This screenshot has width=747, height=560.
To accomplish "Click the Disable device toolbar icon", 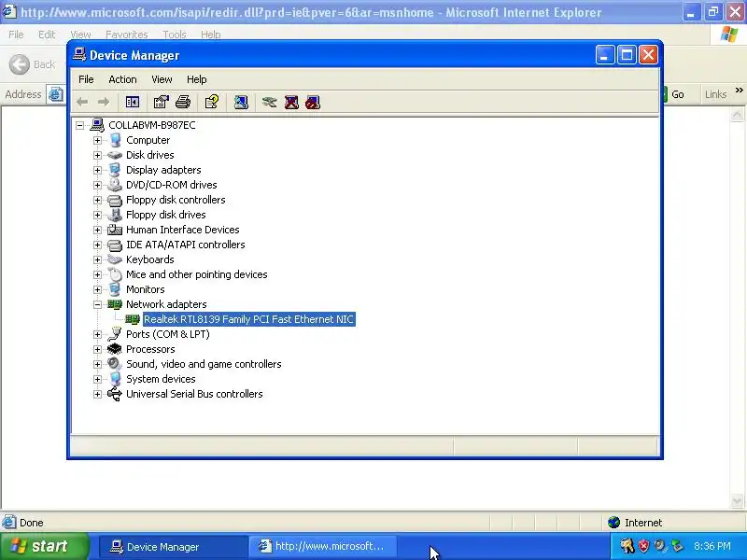I will [x=313, y=102].
